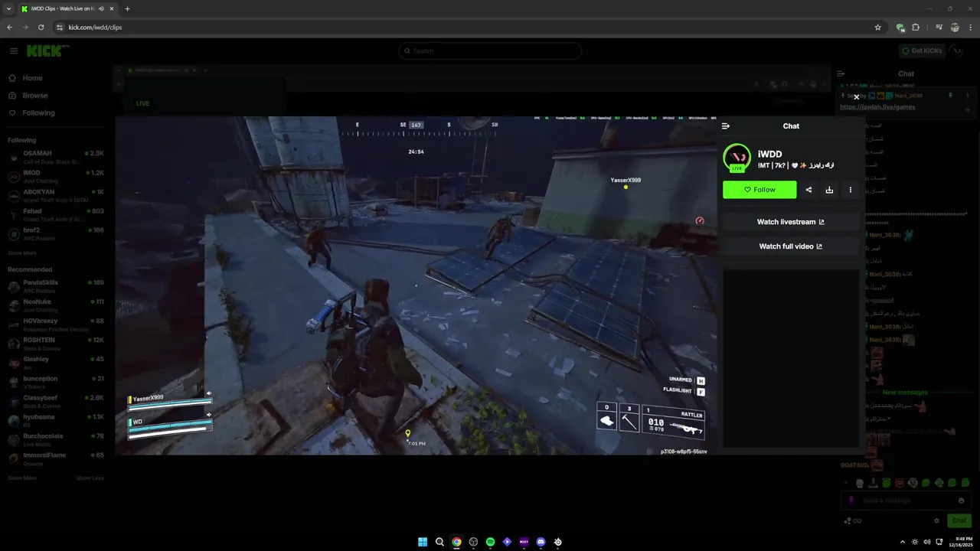Screen dimensions: 980x551
Task: Open Spotify from the taskbar
Action: click(x=490, y=542)
